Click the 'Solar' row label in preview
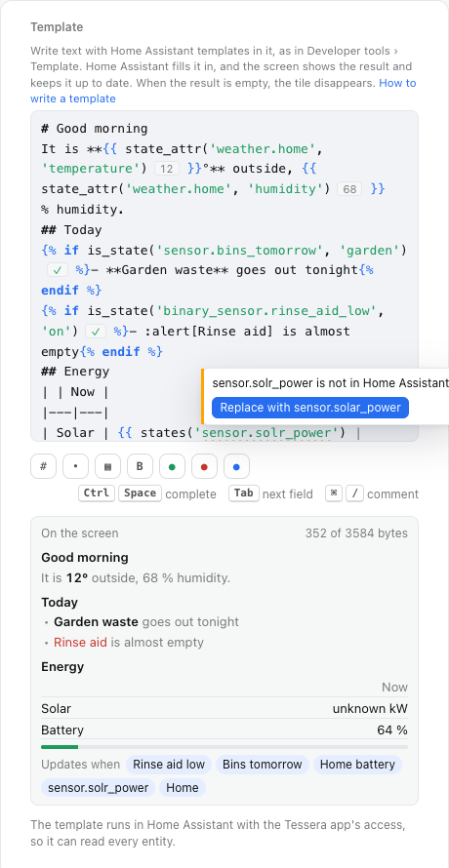This screenshot has height=868, width=449. click(x=56, y=709)
